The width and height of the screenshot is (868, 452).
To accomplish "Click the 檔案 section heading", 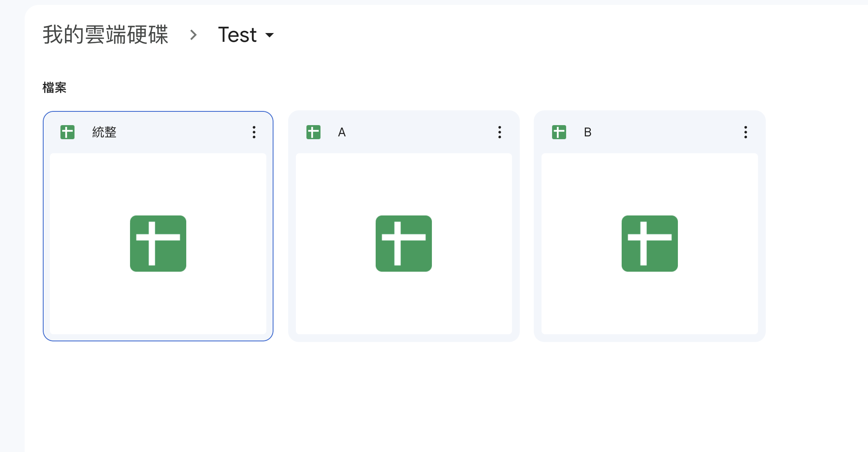I will tap(54, 88).
